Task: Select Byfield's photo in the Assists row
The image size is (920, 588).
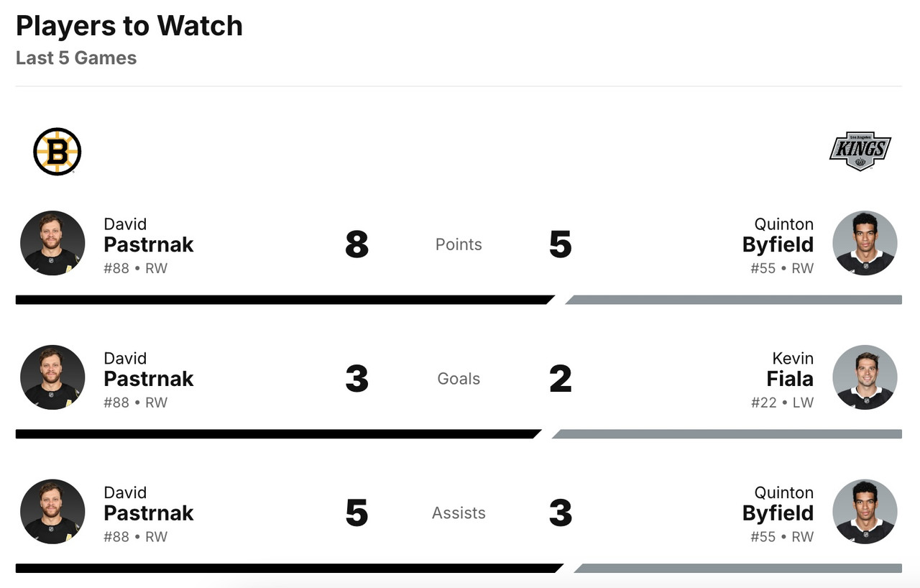Action: click(865, 512)
